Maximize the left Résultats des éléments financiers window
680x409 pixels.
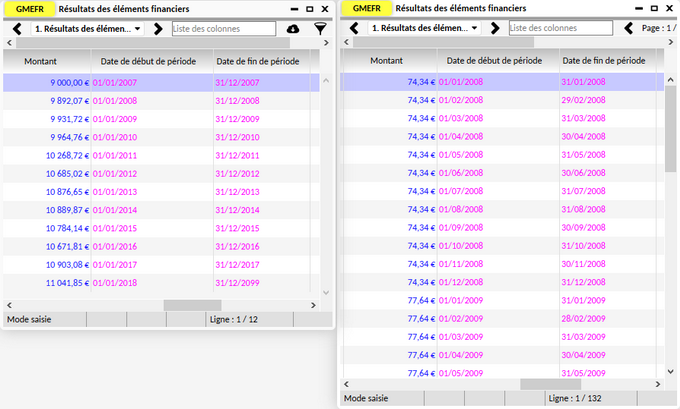click(x=310, y=9)
